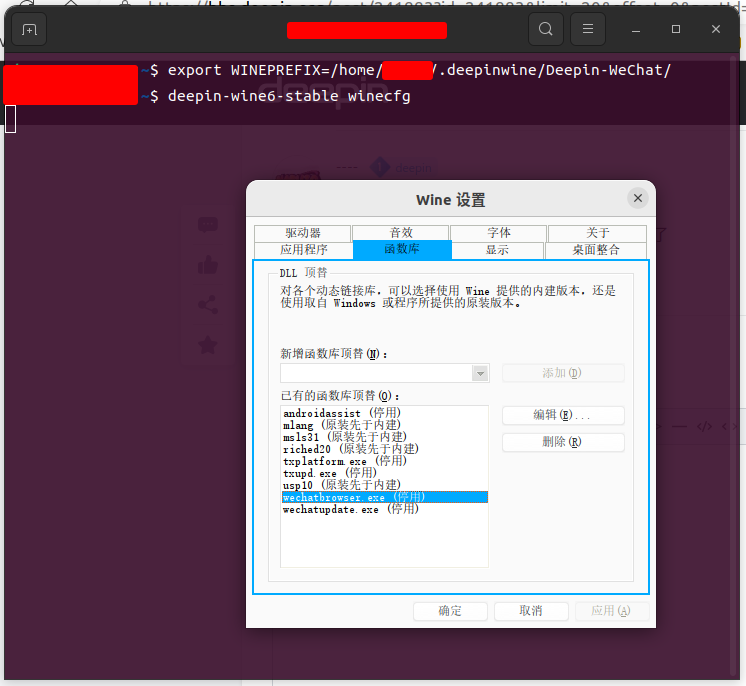Image resolution: width=746 pixels, height=686 pixels.
Task: Switch to the 应用程序 tab
Action: 304,250
